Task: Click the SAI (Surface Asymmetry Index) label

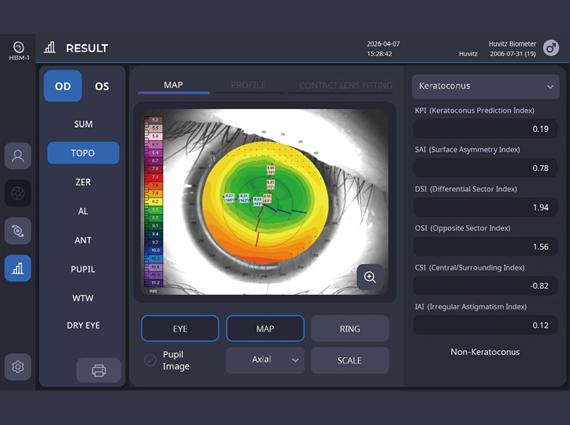Action: (x=467, y=150)
